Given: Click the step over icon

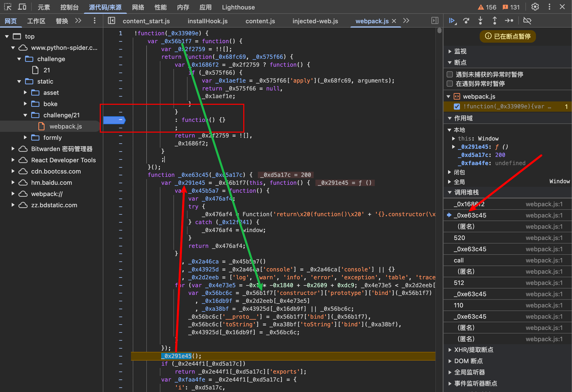Looking at the screenshot, I should [466, 21].
